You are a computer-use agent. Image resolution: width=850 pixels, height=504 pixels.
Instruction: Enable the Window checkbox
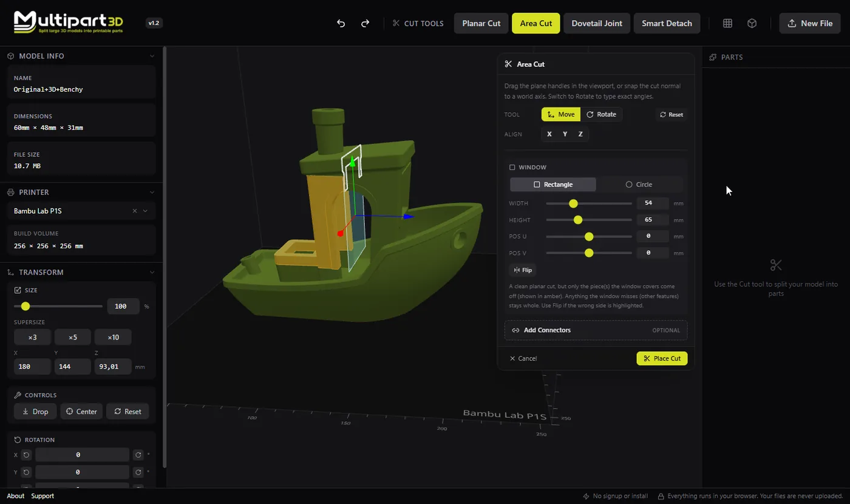tap(512, 168)
